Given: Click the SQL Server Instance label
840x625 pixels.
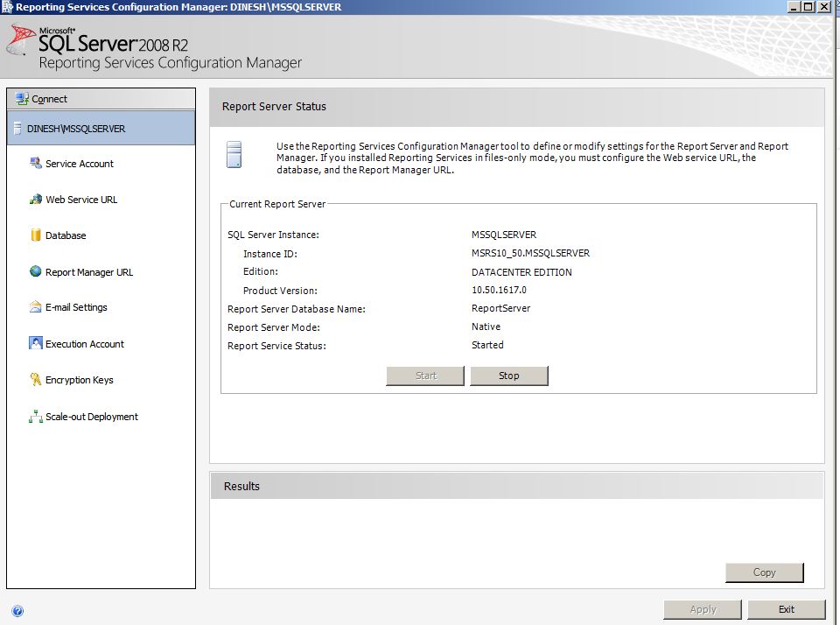Looking at the screenshot, I should point(273,235).
